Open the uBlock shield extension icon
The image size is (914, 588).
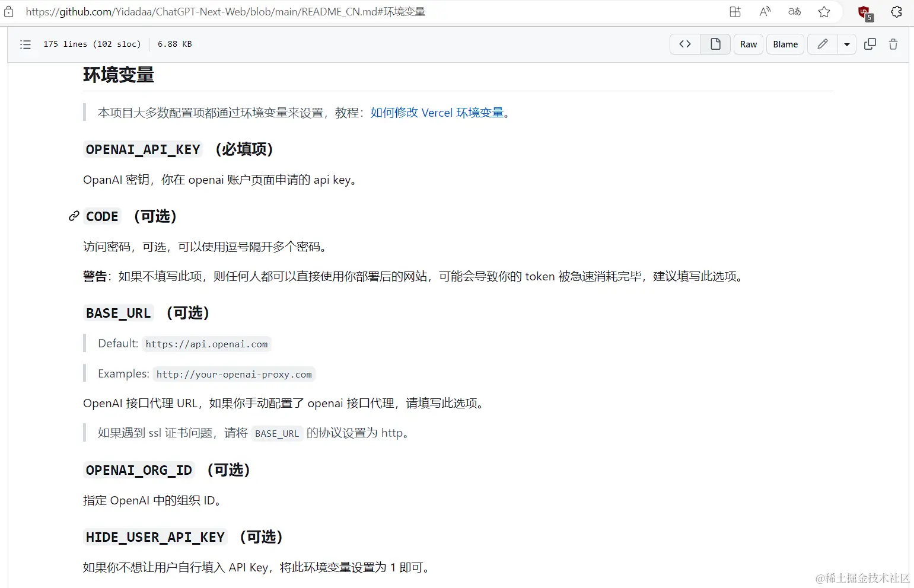click(x=865, y=12)
